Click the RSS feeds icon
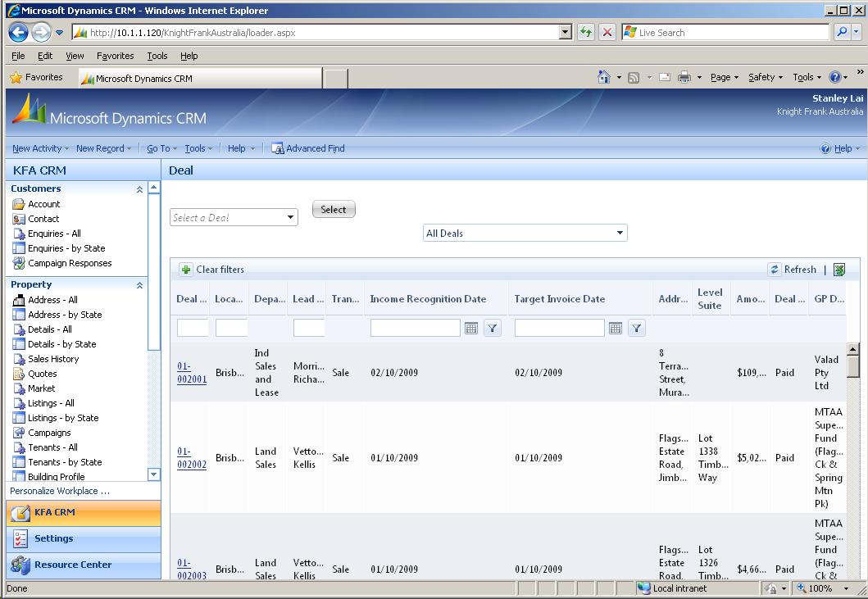 634,78
